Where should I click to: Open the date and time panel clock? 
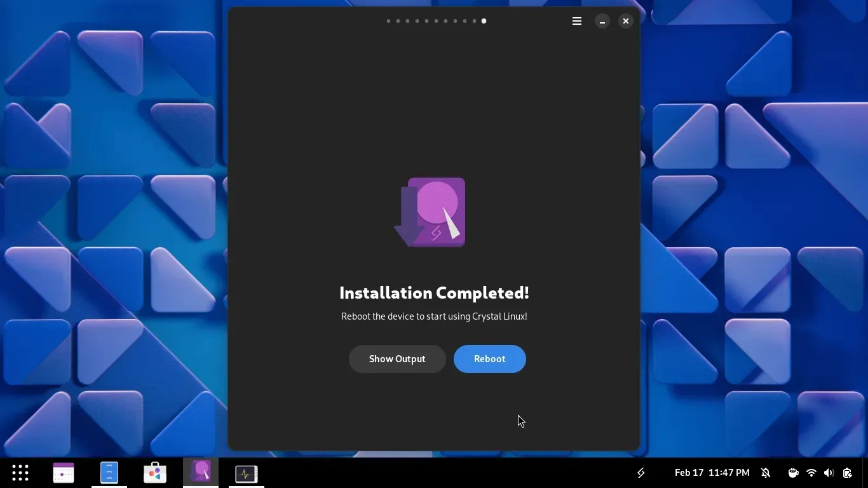(712, 473)
